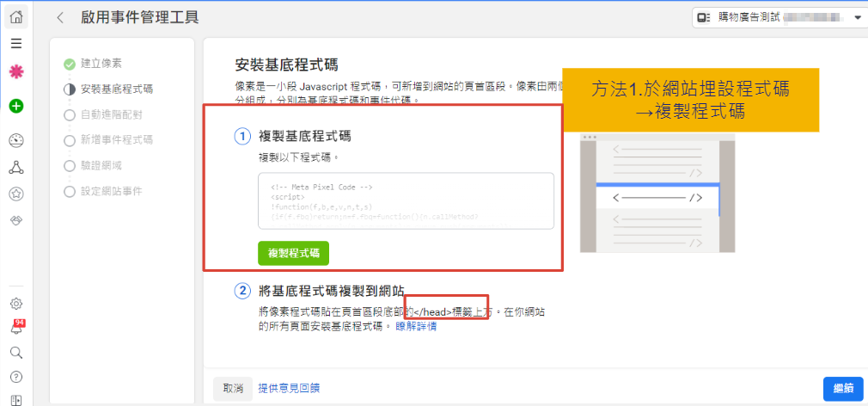Screen dimensions: 868x406
Task: Select the 建立像素 completed step
Action: 101,64
